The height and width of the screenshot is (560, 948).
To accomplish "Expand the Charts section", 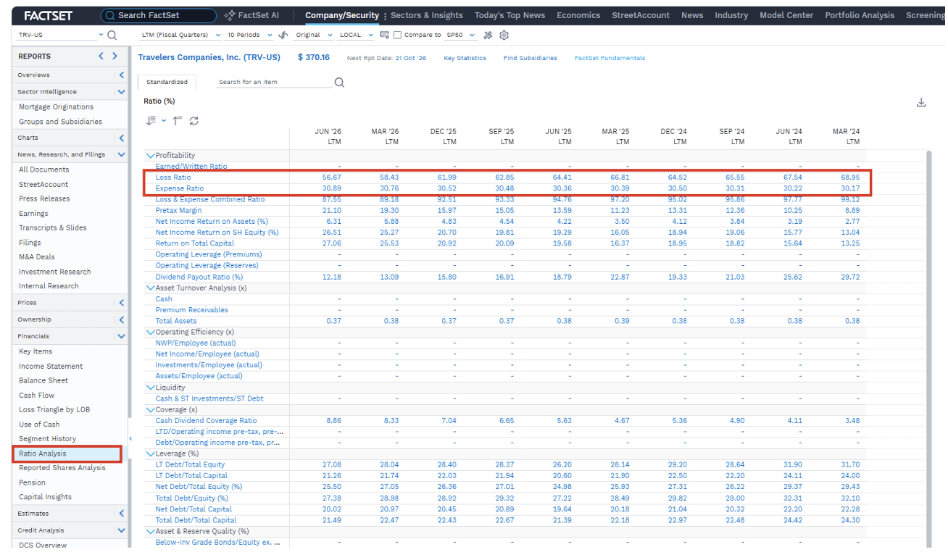I will coord(121,138).
